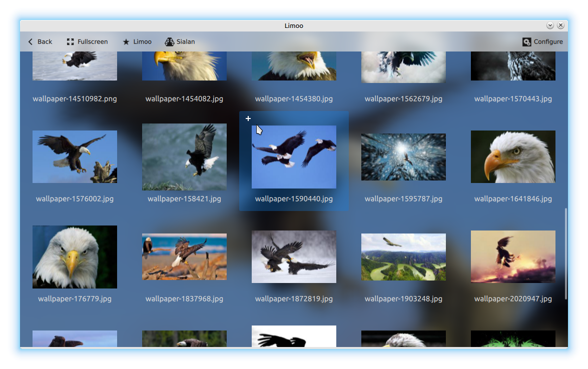This screenshot has width=588, height=369.
Task: Pick the wallpaper-1903248.jpg river valley thumbnail
Action: (403, 256)
